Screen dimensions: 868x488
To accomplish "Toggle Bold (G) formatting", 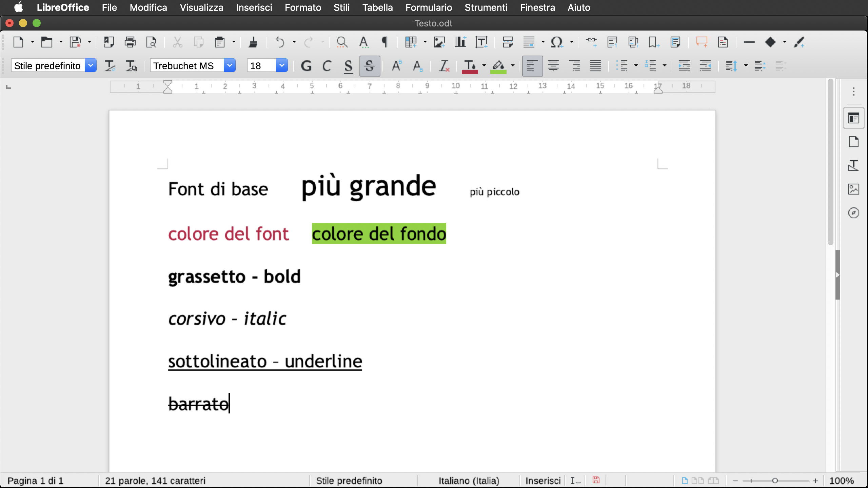I will pyautogui.click(x=306, y=66).
